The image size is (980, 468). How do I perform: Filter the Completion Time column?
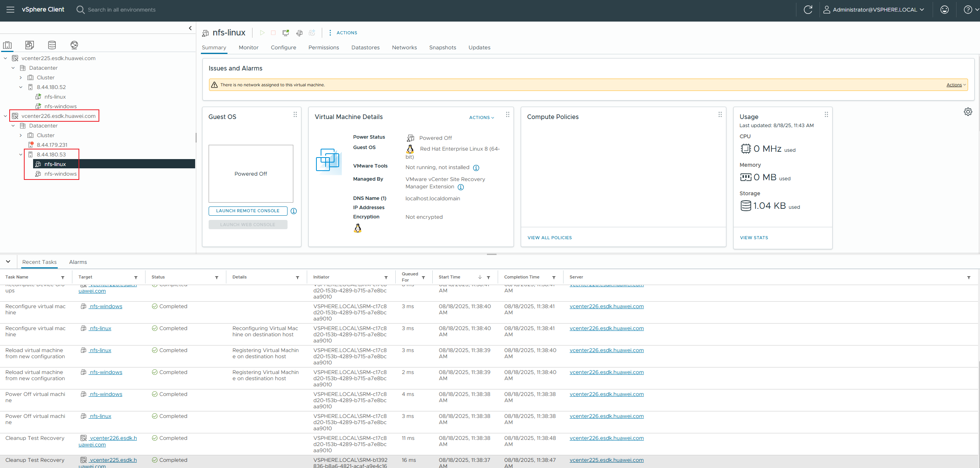click(x=554, y=277)
